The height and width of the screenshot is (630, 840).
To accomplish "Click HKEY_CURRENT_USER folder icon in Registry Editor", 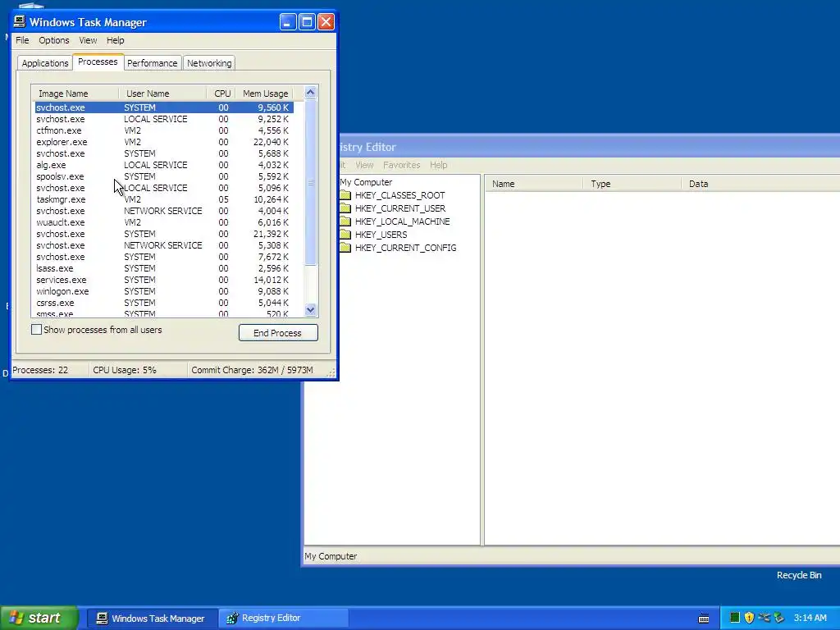I will pyautogui.click(x=345, y=208).
